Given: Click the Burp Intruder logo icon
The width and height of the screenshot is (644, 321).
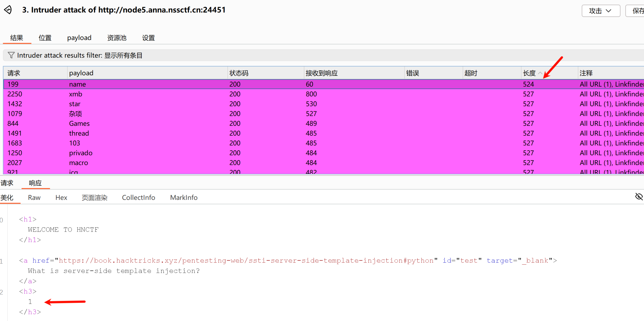Looking at the screenshot, I should pos(8,10).
